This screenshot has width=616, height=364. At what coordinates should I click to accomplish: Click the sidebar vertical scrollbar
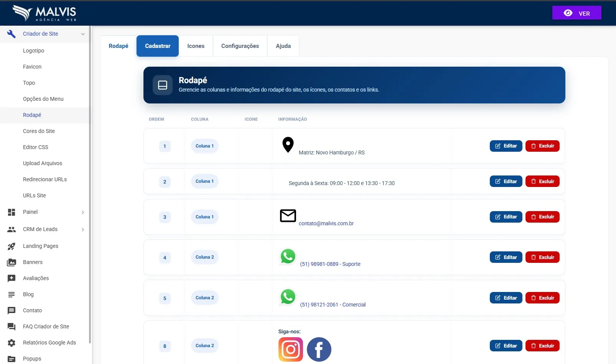click(90, 184)
